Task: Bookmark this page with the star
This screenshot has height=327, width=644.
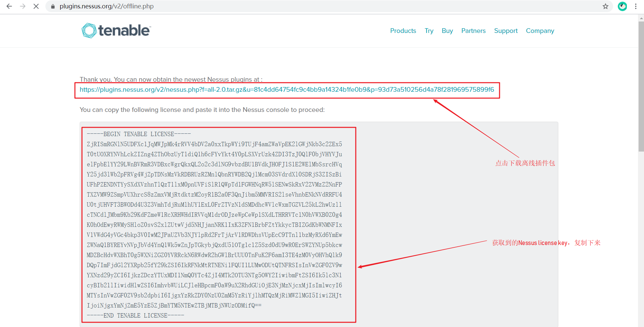Action: pos(605,6)
